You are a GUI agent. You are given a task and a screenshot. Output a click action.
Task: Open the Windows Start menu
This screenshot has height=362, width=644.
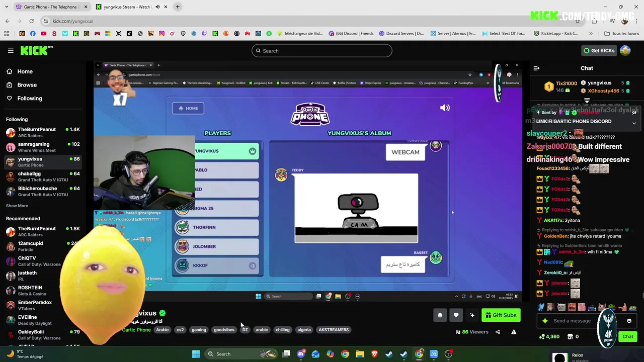(x=196, y=354)
